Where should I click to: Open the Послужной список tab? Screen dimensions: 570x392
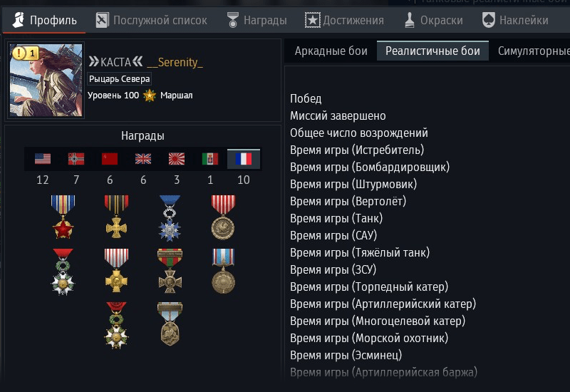pyautogui.click(x=151, y=20)
